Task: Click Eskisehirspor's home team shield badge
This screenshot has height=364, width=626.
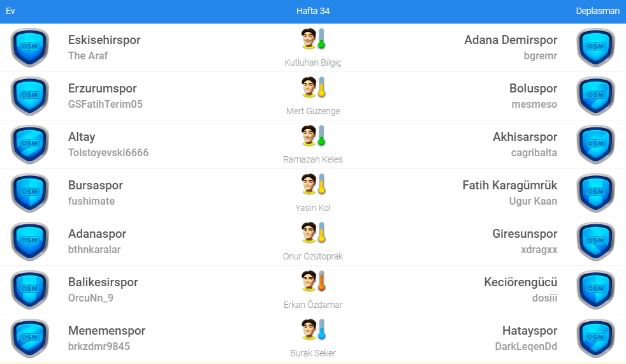Action: tap(29, 48)
